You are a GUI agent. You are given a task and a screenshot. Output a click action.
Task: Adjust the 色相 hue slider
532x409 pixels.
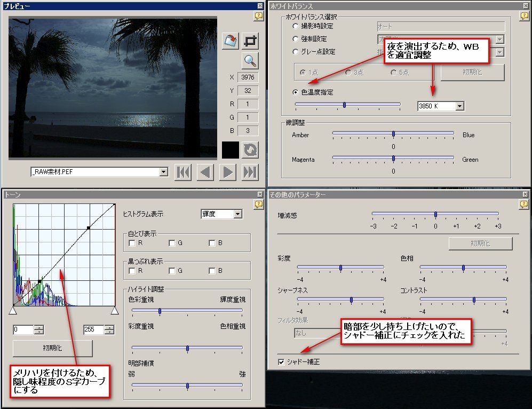click(x=463, y=268)
